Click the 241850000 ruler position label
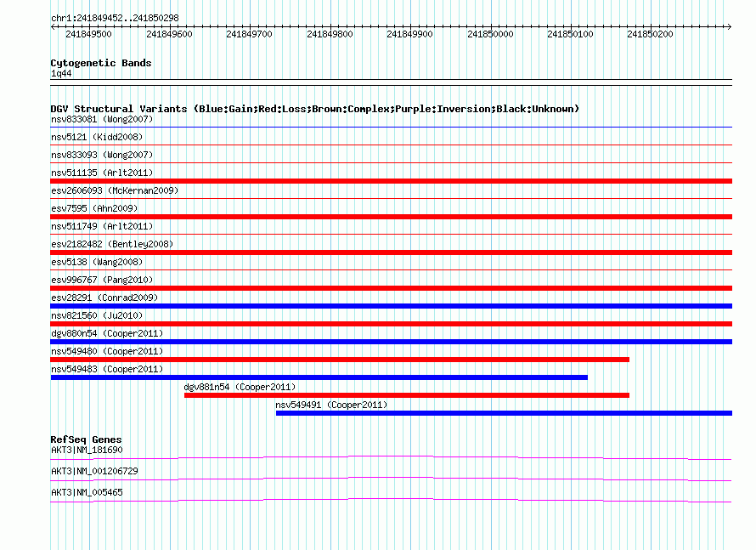756x550 pixels. click(490, 34)
